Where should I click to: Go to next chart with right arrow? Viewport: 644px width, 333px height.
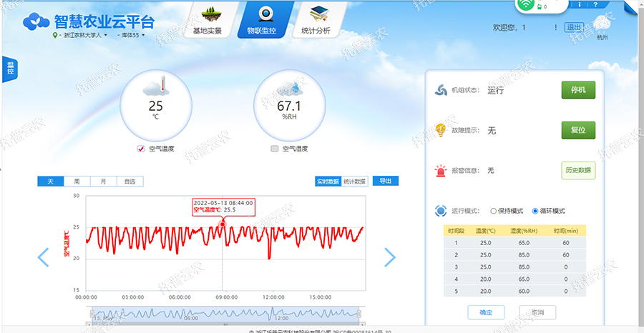pyautogui.click(x=390, y=257)
